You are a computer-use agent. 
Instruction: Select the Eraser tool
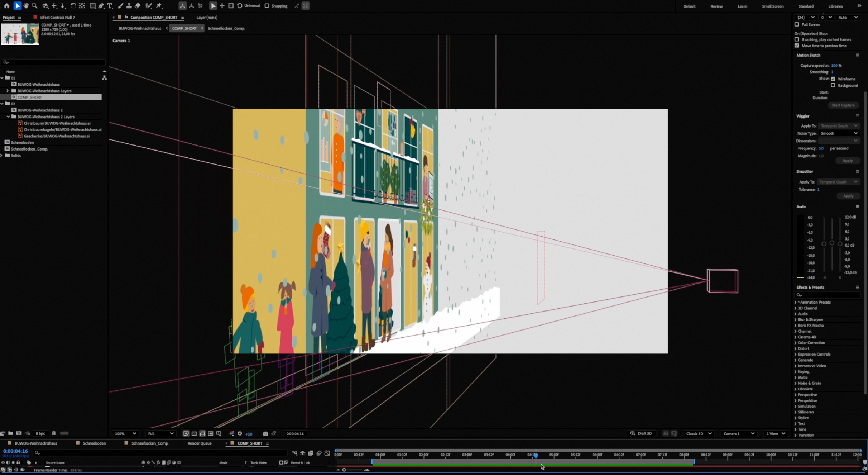pyautogui.click(x=138, y=6)
